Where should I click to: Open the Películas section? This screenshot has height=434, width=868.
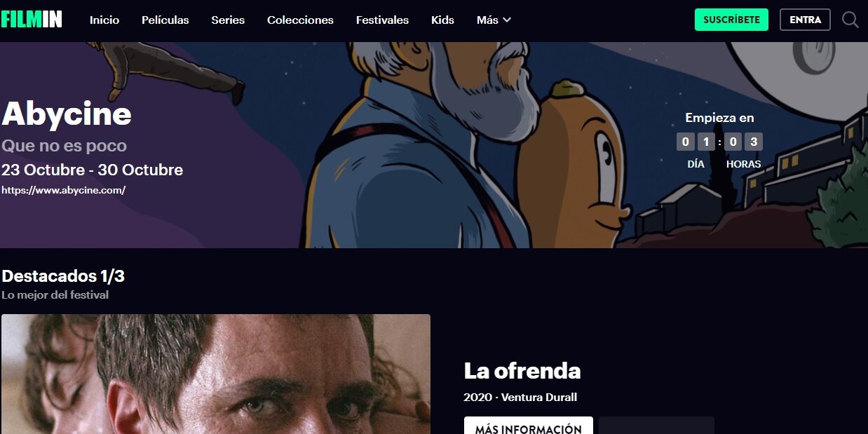pos(165,20)
